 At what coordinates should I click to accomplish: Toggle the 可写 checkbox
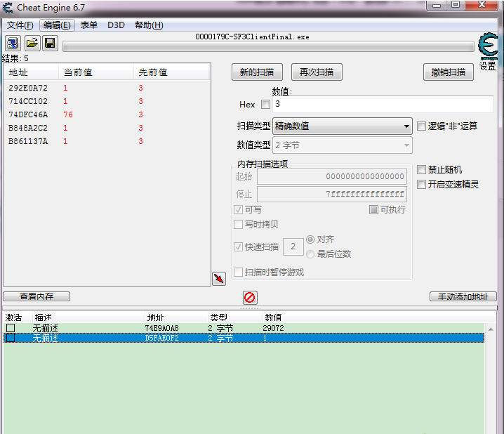238,209
